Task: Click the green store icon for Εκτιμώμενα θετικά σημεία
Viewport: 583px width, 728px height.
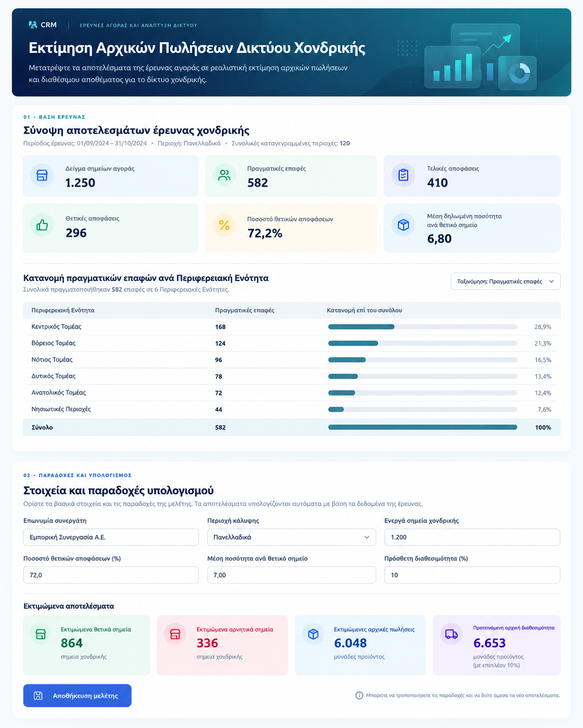Action: (41, 635)
